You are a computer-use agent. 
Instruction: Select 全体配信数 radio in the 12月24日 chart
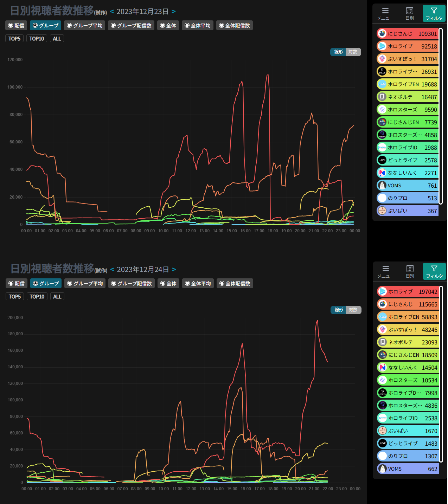[x=235, y=283]
